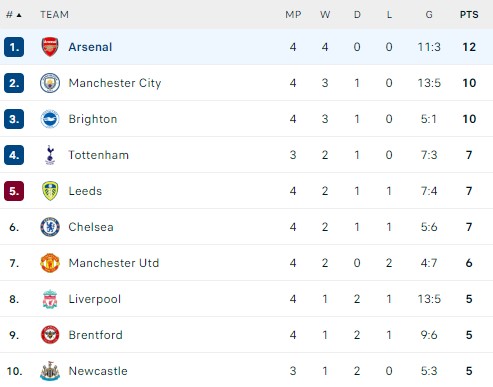The height and width of the screenshot is (387, 493).
Task: Click the Brentford club crest
Action: [50, 335]
